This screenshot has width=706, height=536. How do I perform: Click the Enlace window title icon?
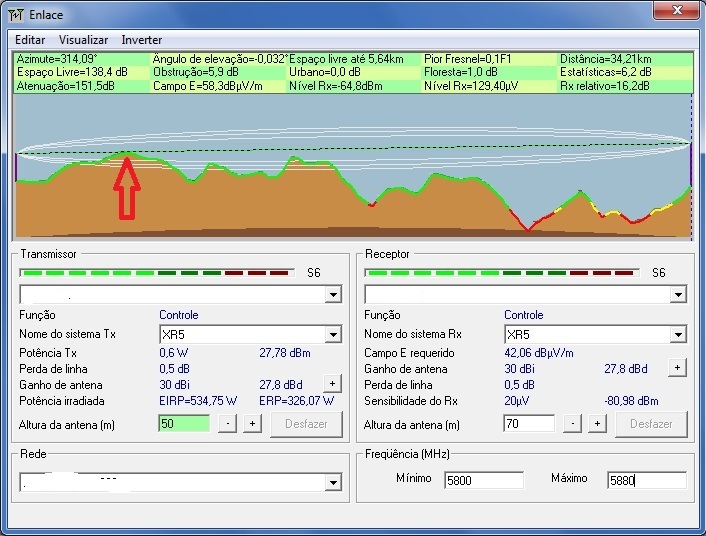click(x=15, y=15)
